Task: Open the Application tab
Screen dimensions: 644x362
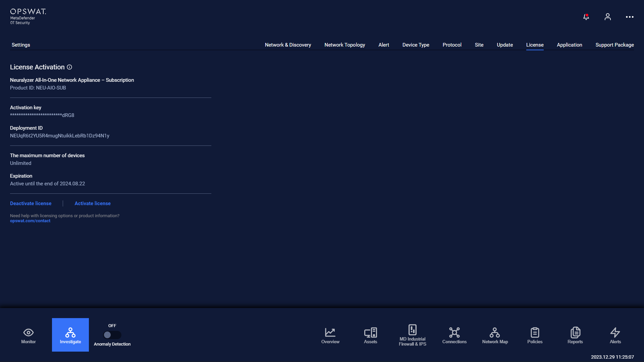Action: [569, 45]
